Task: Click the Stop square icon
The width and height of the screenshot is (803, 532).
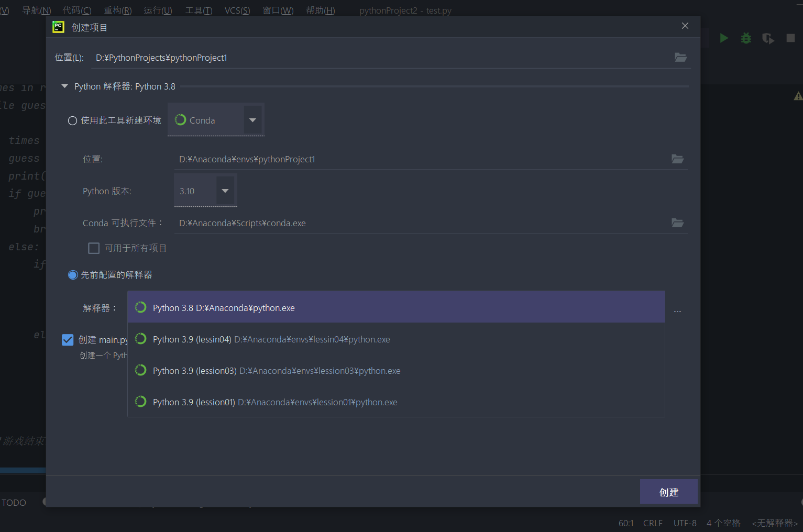Action: 790,38
